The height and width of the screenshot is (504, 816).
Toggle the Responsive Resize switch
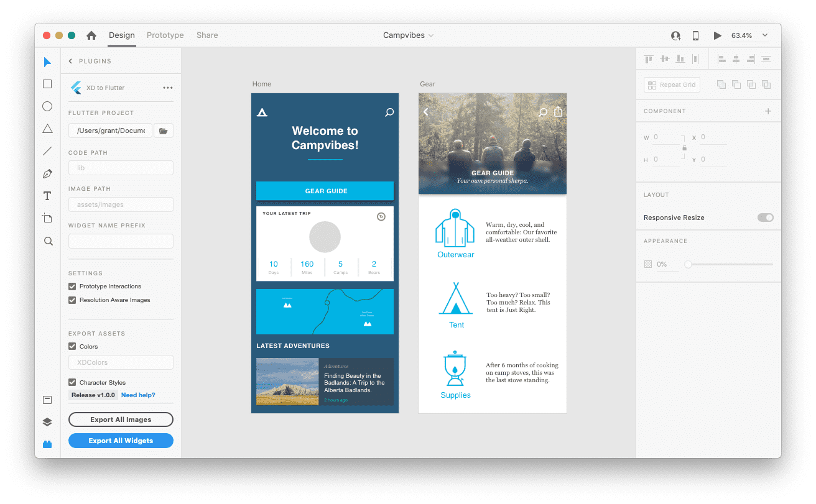(765, 218)
